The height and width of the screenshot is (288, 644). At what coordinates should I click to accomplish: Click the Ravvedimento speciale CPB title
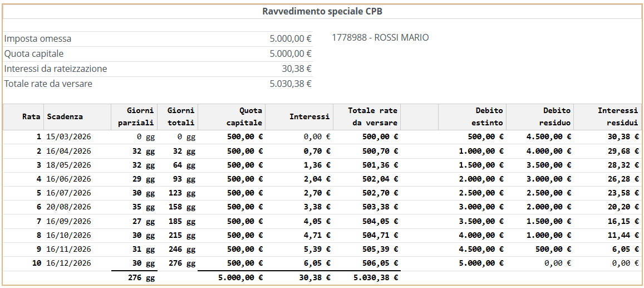[x=322, y=11]
